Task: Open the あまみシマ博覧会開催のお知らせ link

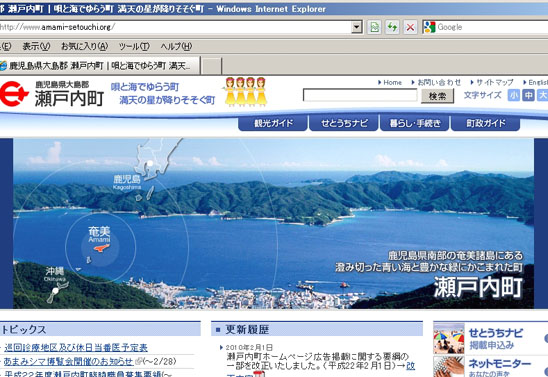Action: (68, 361)
